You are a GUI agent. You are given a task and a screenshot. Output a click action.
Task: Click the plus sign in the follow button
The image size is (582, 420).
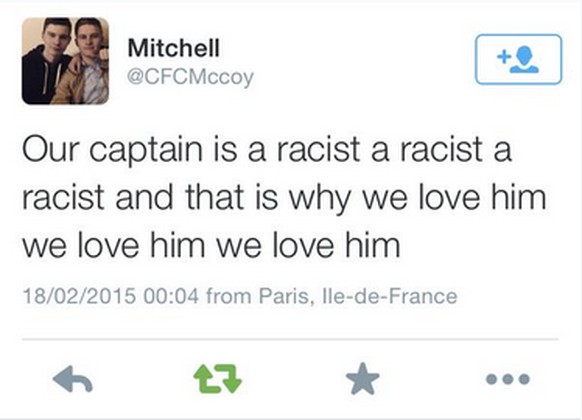[504, 57]
